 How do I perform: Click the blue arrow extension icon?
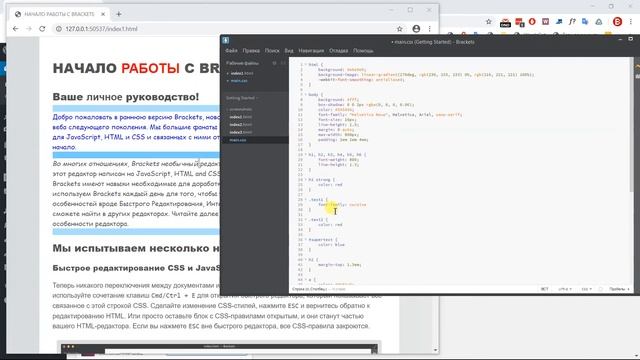[559, 22]
